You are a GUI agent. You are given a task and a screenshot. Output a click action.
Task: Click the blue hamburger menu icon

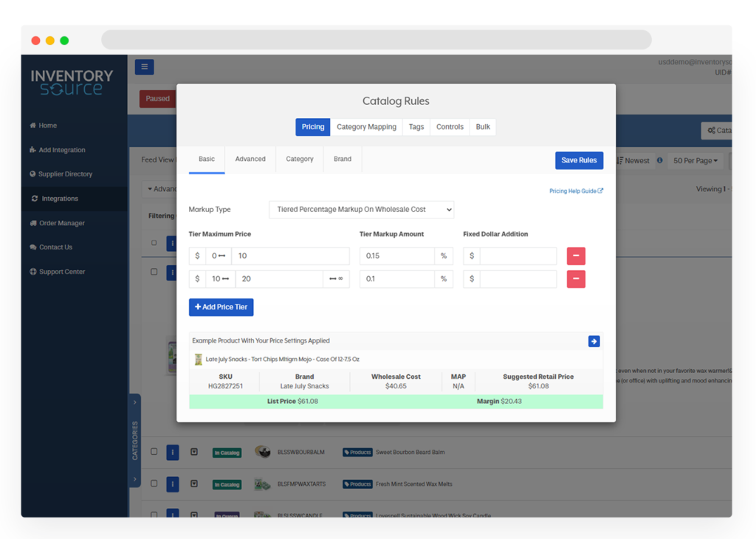click(x=145, y=66)
